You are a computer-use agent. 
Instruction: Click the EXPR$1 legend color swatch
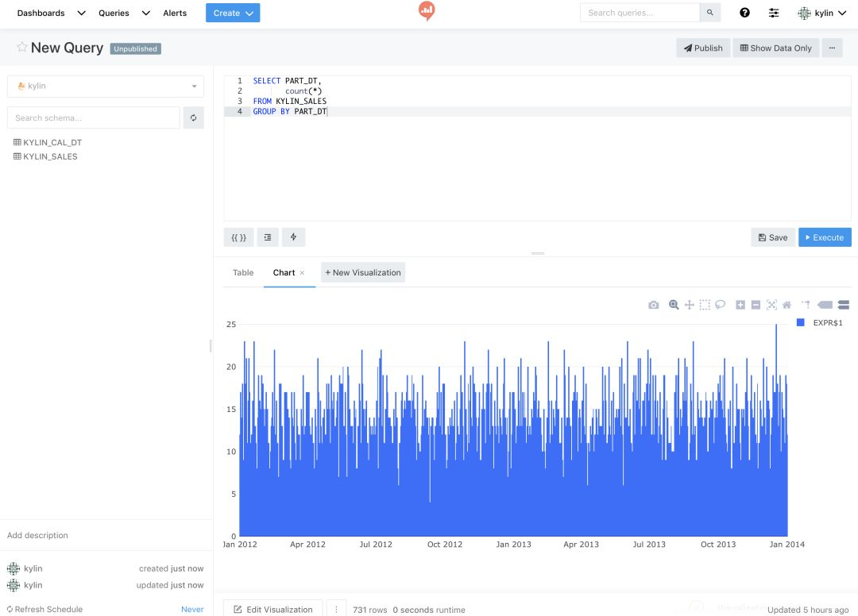[801, 322]
